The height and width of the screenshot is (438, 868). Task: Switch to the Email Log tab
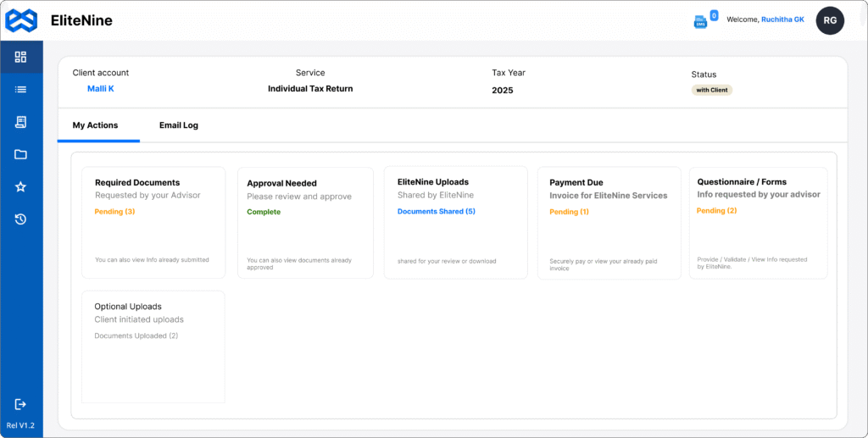tap(179, 125)
